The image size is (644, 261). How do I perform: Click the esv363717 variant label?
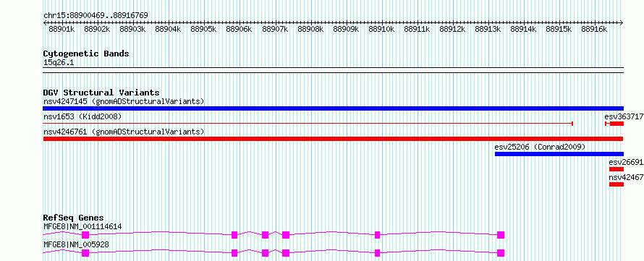click(x=624, y=116)
